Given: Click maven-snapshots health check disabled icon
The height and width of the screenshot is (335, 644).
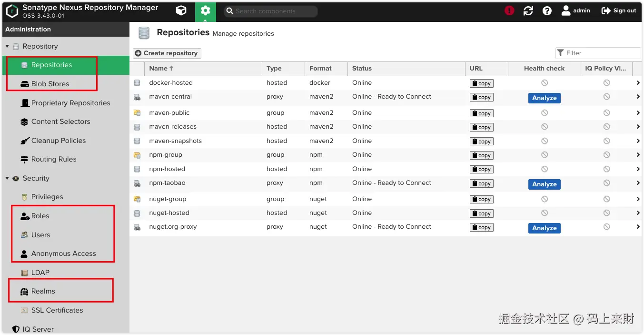Looking at the screenshot, I should 545,141.
